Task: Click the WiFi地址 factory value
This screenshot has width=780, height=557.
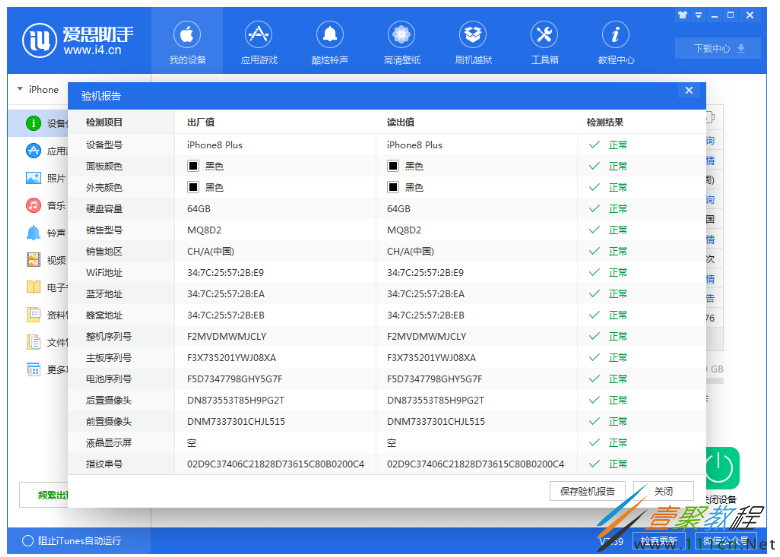Action: pyautogui.click(x=225, y=273)
